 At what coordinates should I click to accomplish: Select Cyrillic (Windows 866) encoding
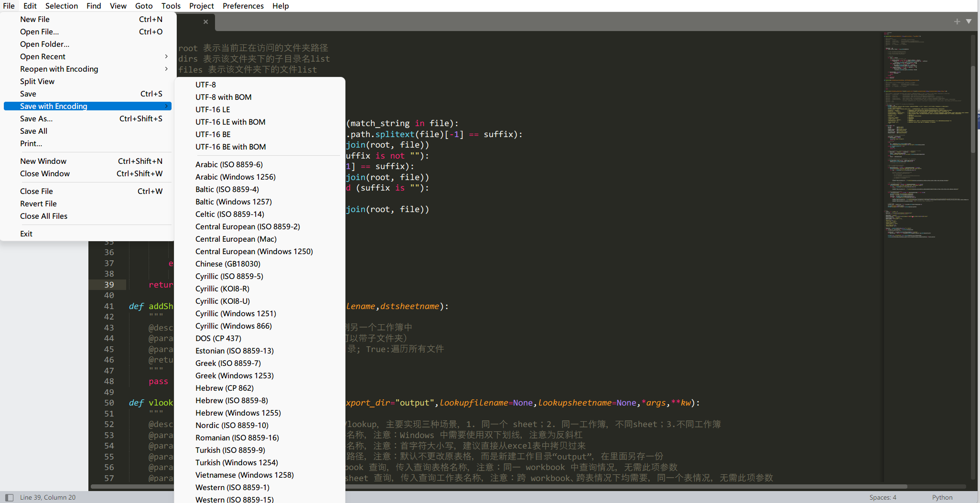259,326
